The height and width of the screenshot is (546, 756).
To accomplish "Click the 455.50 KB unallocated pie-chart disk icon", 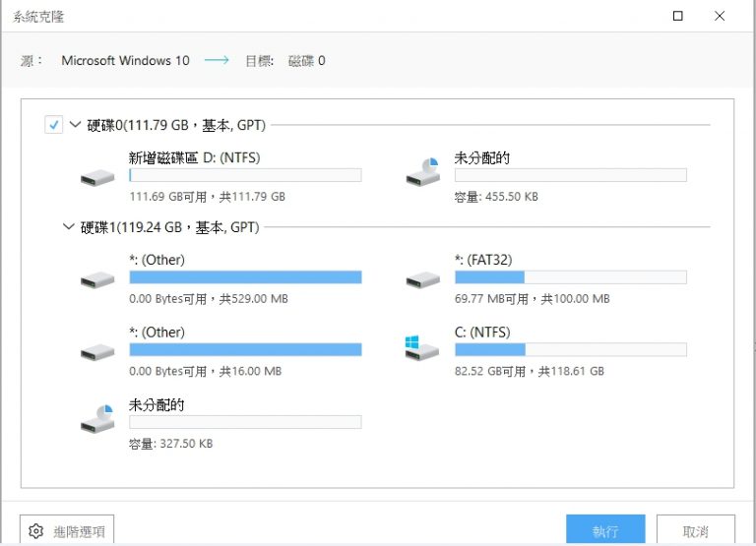I will pos(423,172).
